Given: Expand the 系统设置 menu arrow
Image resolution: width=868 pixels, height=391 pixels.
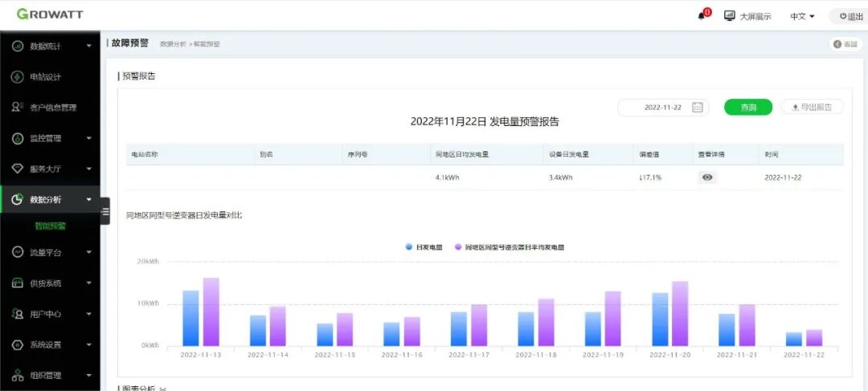Looking at the screenshot, I should tap(89, 344).
